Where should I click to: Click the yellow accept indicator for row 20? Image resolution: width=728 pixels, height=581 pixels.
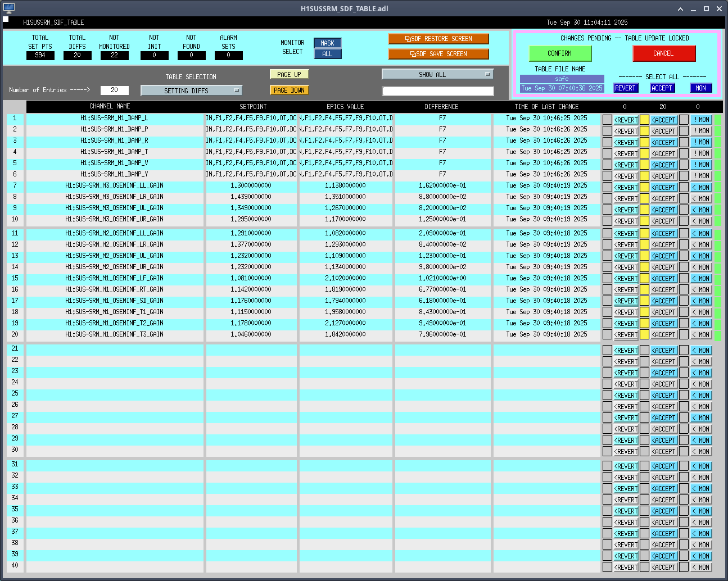pyautogui.click(x=644, y=334)
